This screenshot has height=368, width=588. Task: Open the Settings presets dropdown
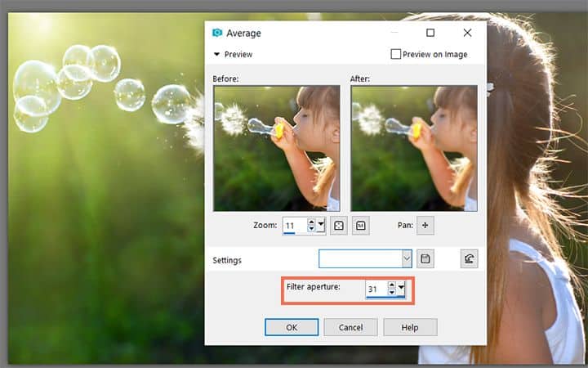407,258
